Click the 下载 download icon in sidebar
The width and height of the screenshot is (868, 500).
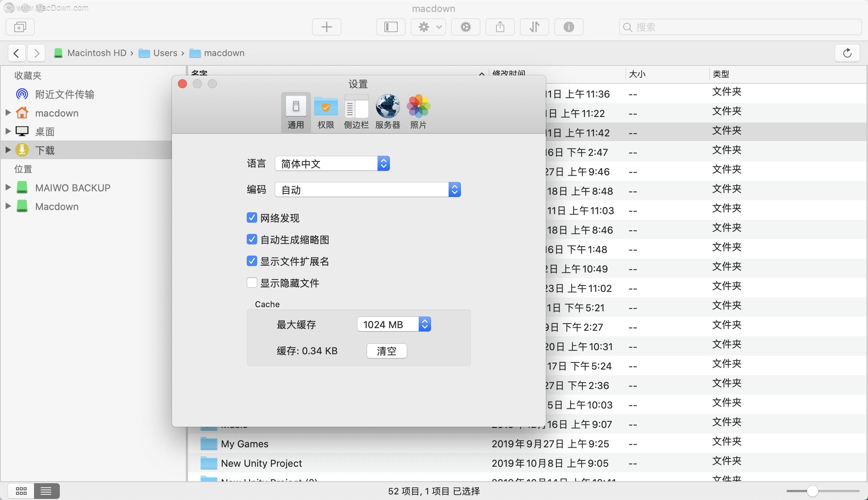pos(22,150)
